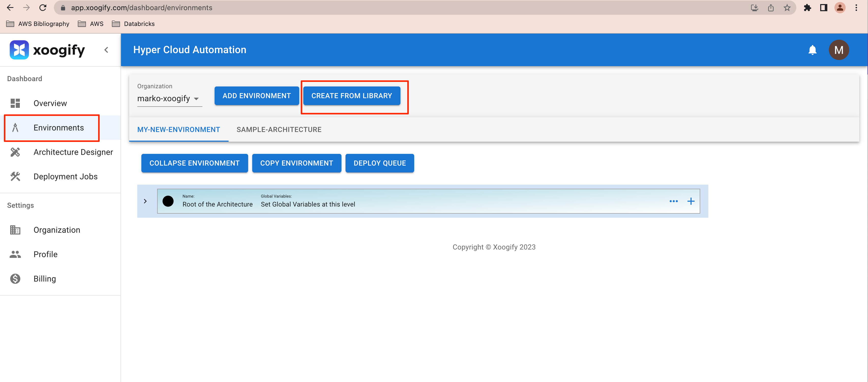Click the Organization building icon
This screenshot has width=868, height=382.
15,230
